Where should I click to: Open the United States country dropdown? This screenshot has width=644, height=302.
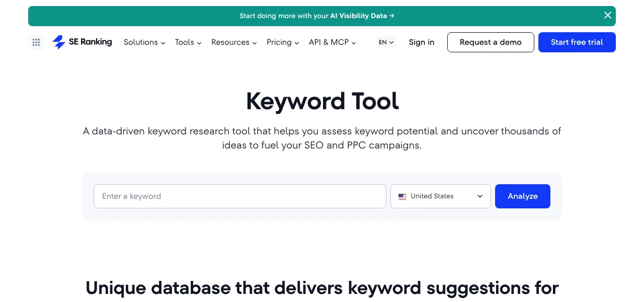click(x=441, y=196)
